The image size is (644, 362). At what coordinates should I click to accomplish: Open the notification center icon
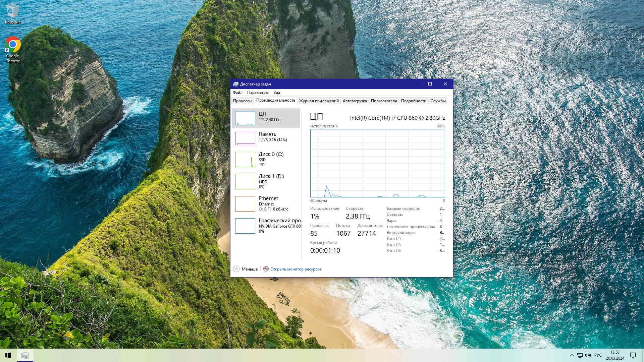click(633, 355)
